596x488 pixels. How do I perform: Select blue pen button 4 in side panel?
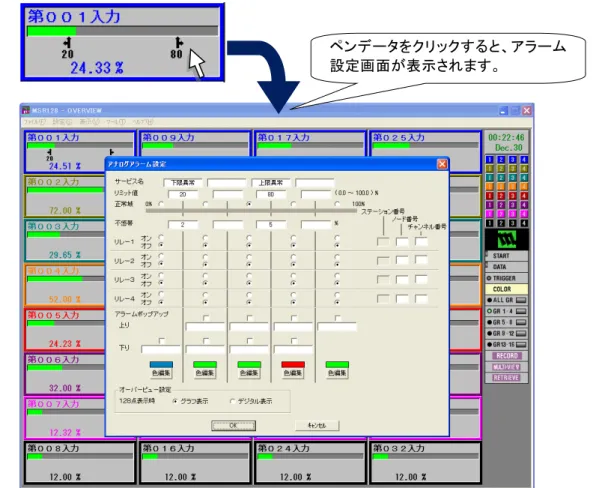tap(524, 160)
